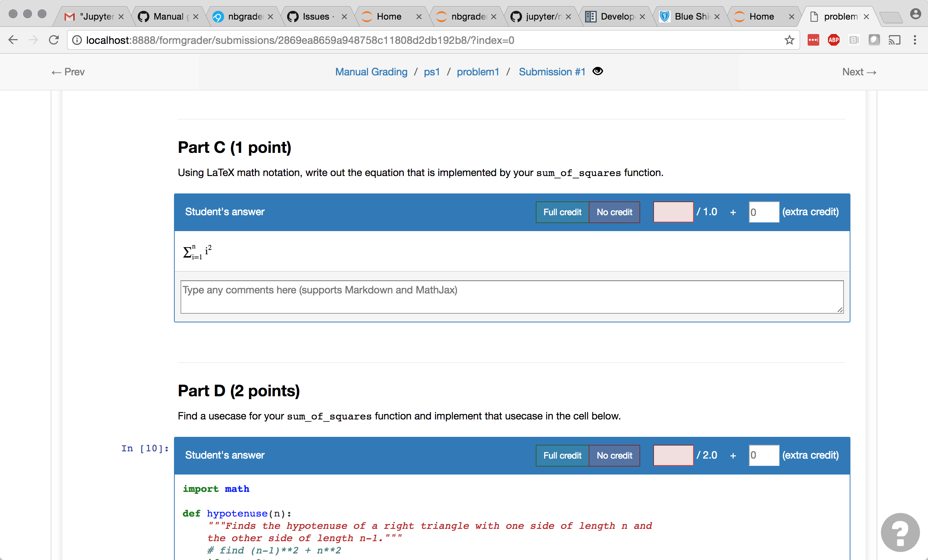Click the browser back arrow

[x=13, y=40]
